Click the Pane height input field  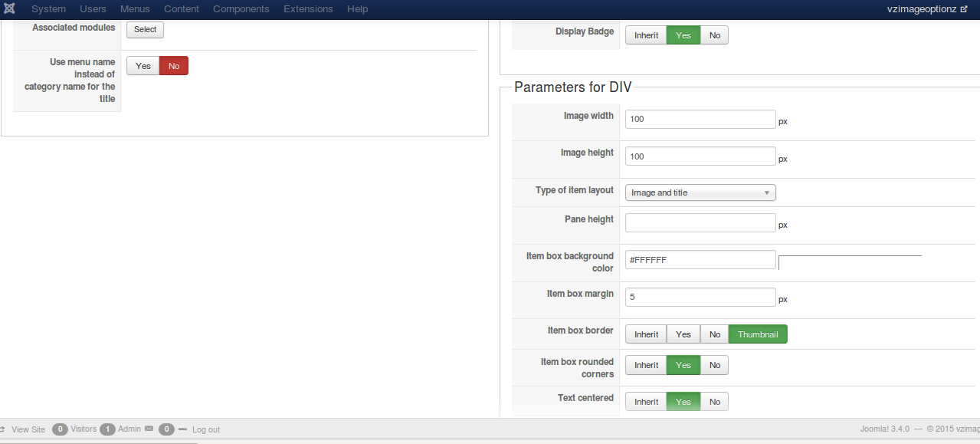point(700,223)
